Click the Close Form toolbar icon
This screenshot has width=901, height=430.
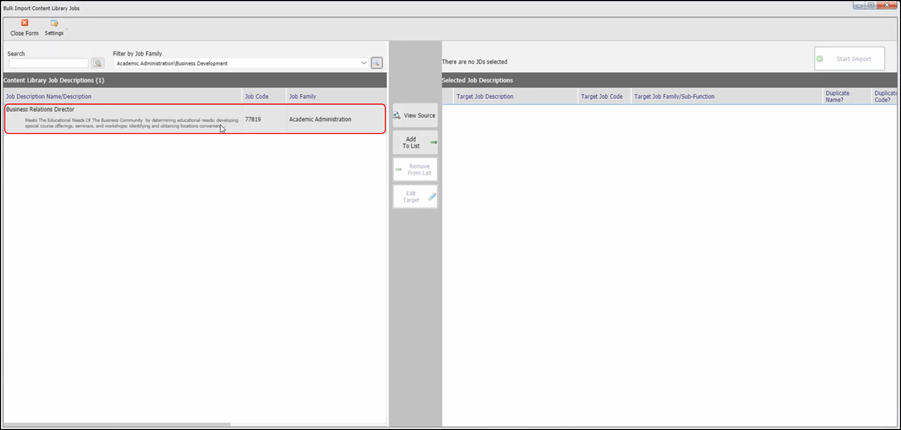pyautogui.click(x=24, y=23)
